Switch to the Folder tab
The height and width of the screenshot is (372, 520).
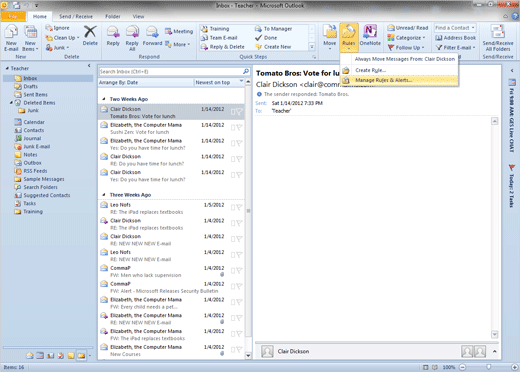click(x=113, y=16)
